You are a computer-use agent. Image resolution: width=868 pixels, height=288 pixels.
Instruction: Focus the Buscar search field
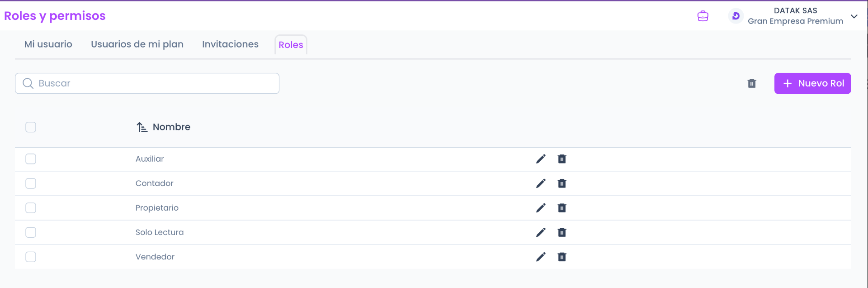154,83
